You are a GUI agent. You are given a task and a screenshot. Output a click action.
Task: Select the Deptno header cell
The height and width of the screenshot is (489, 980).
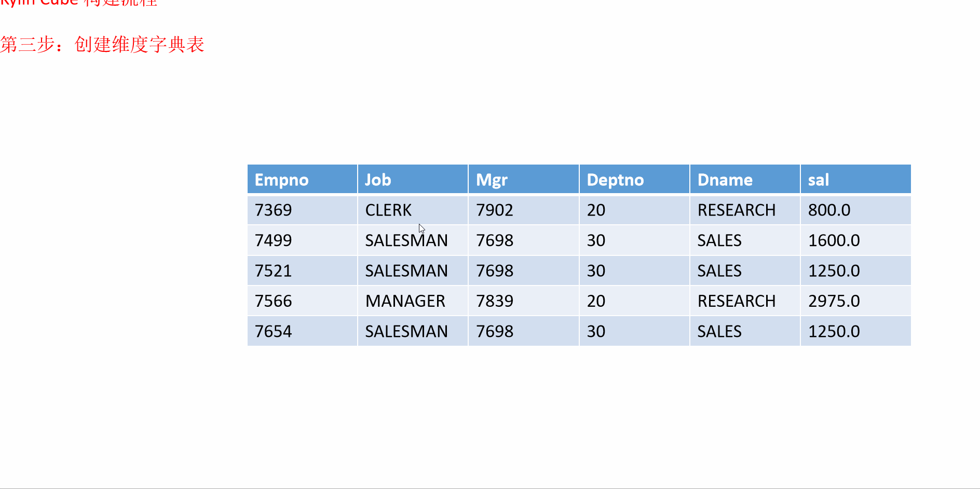(x=634, y=180)
